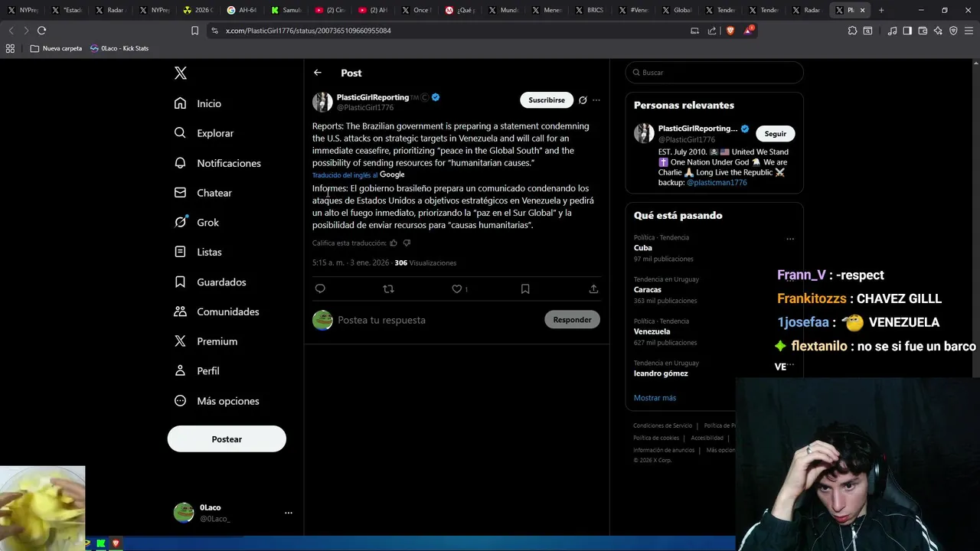Click share page icon in address bar
This screenshot has height=551, width=980.
tap(712, 31)
